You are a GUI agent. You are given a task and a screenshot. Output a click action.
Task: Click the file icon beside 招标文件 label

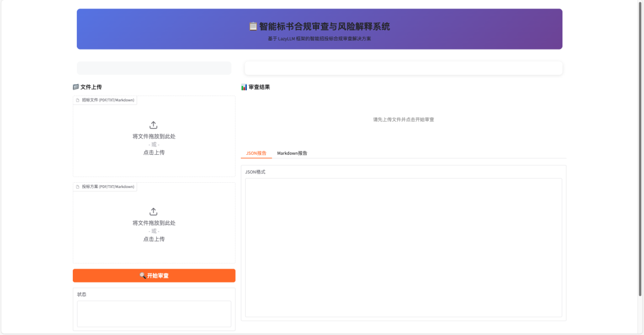click(78, 100)
